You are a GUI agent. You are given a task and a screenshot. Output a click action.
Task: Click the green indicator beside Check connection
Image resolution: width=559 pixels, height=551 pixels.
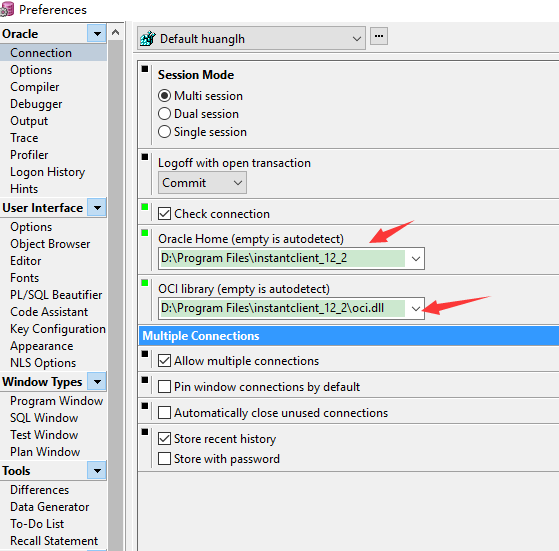[x=145, y=207]
